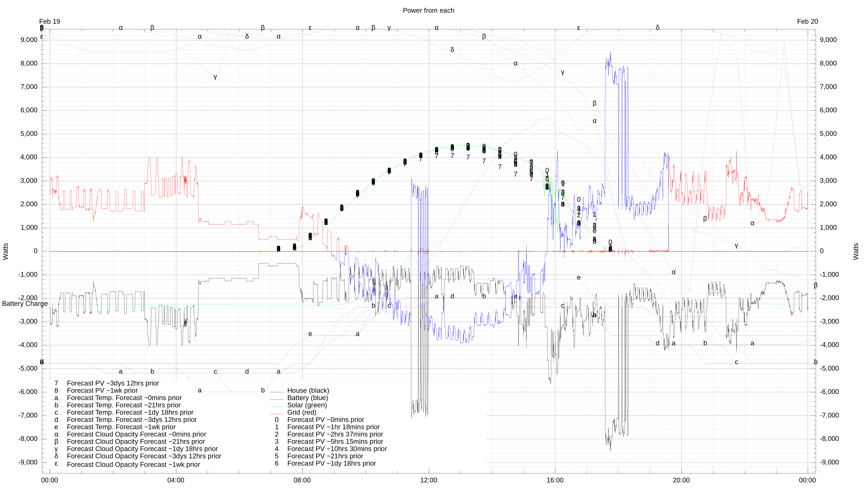Click legend entry 'Grid (red)'
Image resolution: width=868 pixels, height=488 pixels.
(x=302, y=412)
